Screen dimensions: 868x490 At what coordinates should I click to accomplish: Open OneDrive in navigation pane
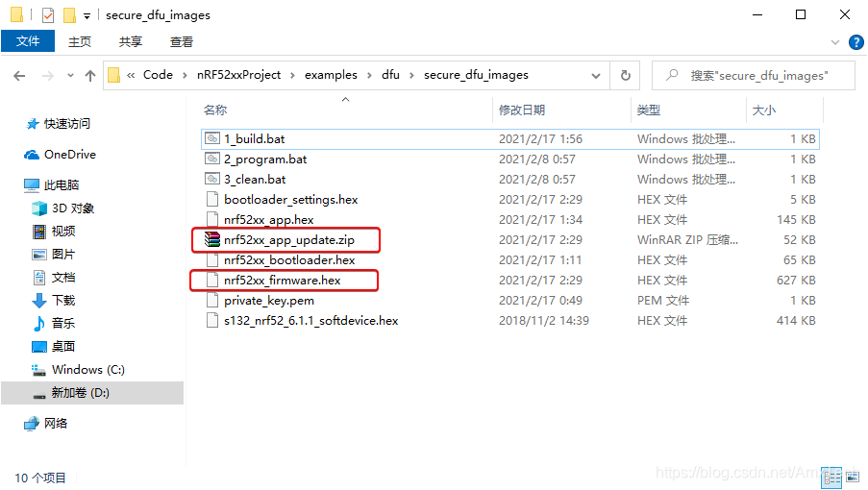pos(60,155)
